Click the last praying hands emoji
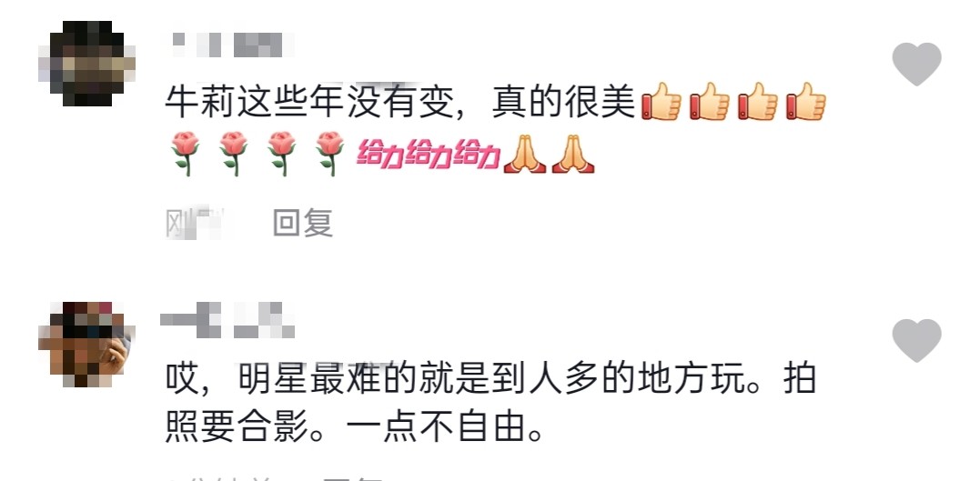The height and width of the screenshot is (481, 980). [573, 155]
